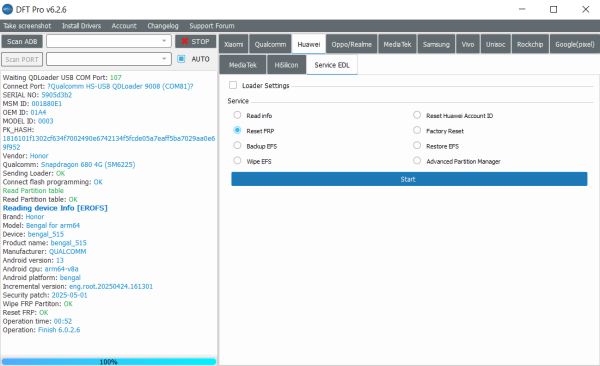Click the Android cpu arm64-v8a value

pyautogui.click(x=61, y=269)
